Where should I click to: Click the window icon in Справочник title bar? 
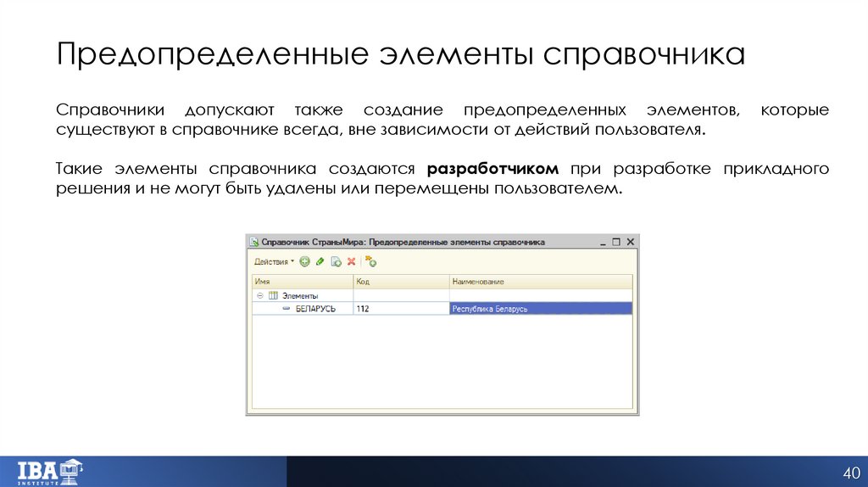click(x=254, y=242)
